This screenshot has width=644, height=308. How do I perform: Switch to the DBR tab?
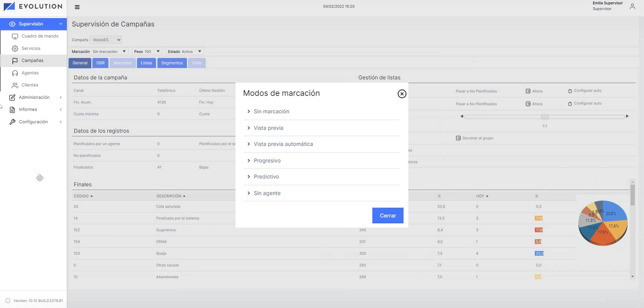(100, 63)
